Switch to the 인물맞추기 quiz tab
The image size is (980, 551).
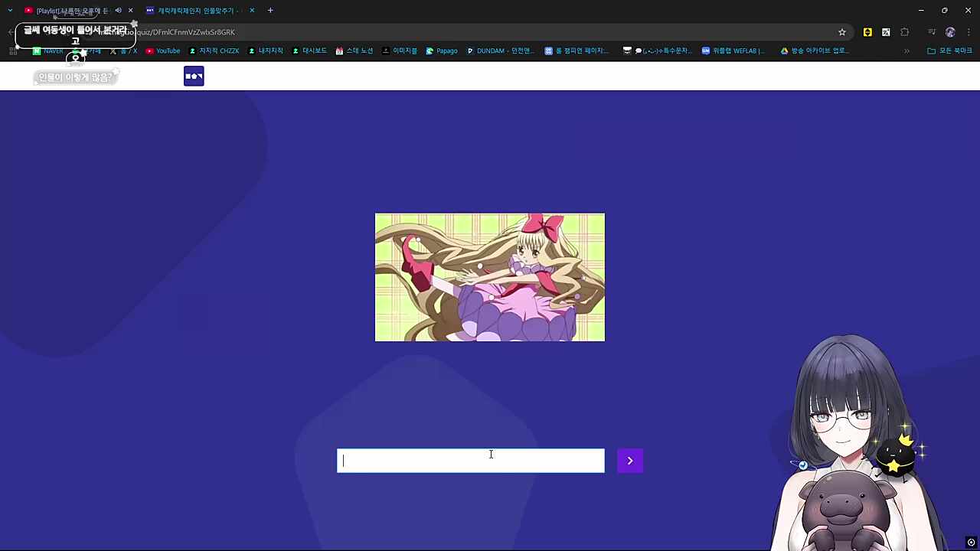coord(195,11)
